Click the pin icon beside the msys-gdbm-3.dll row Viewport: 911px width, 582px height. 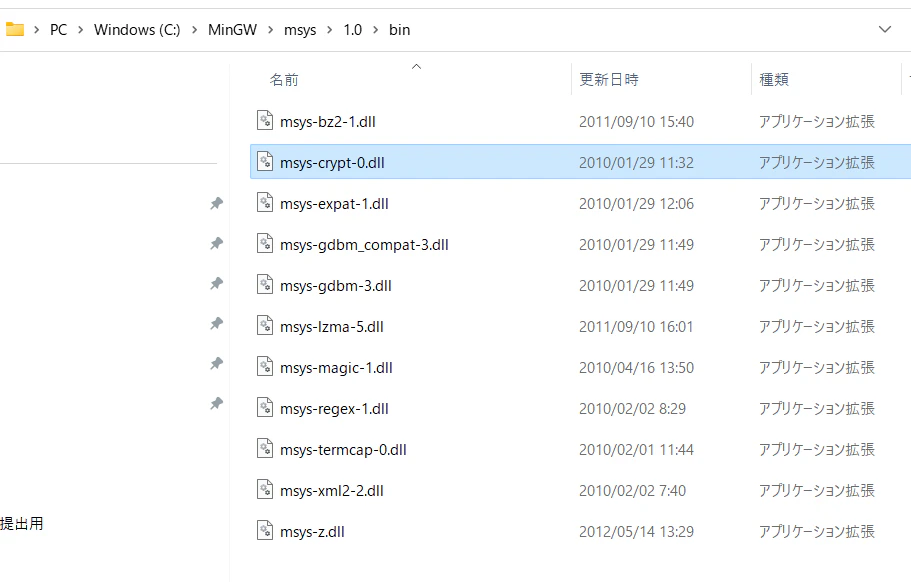[x=216, y=283]
